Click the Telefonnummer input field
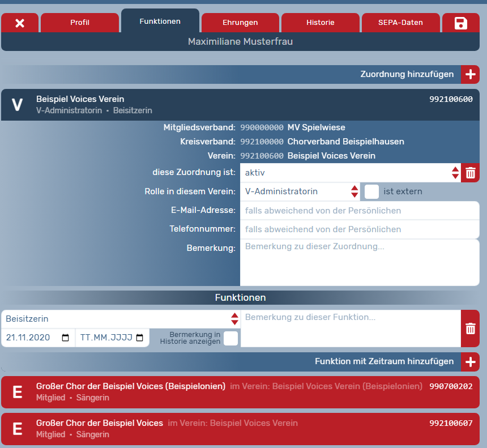The width and height of the screenshot is (487, 448). [x=359, y=229]
